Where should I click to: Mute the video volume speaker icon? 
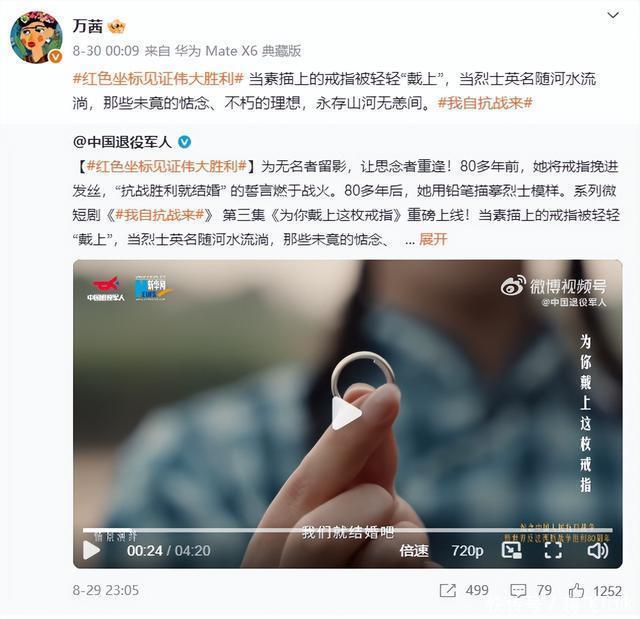[x=598, y=550]
